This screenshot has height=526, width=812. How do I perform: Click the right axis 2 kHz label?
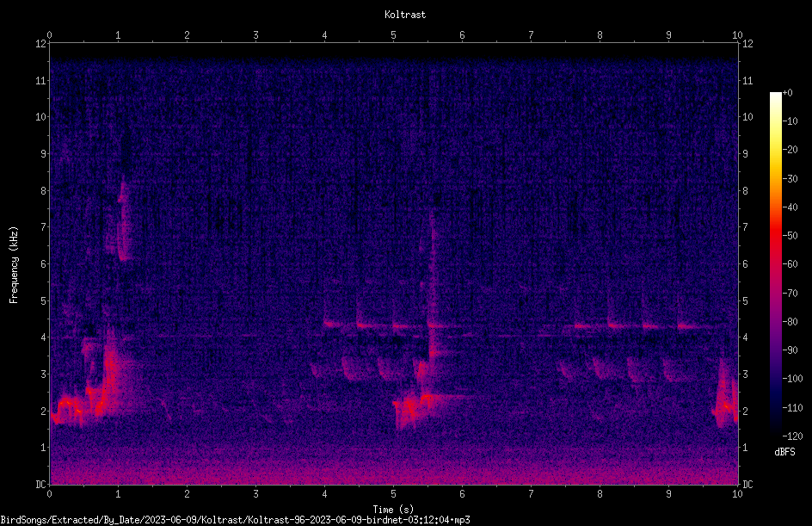coord(745,411)
